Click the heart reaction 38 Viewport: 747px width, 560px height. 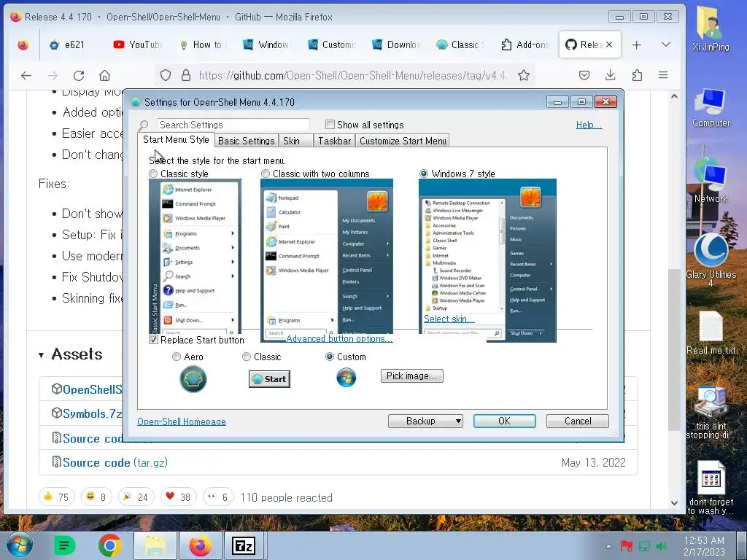coord(178,497)
